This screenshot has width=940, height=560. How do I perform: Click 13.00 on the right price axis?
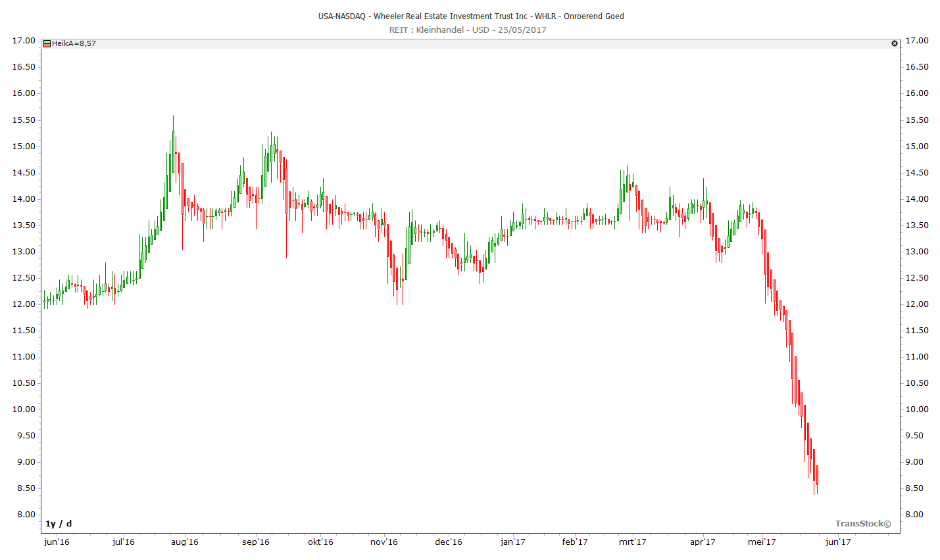pyautogui.click(x=917, y=252)
